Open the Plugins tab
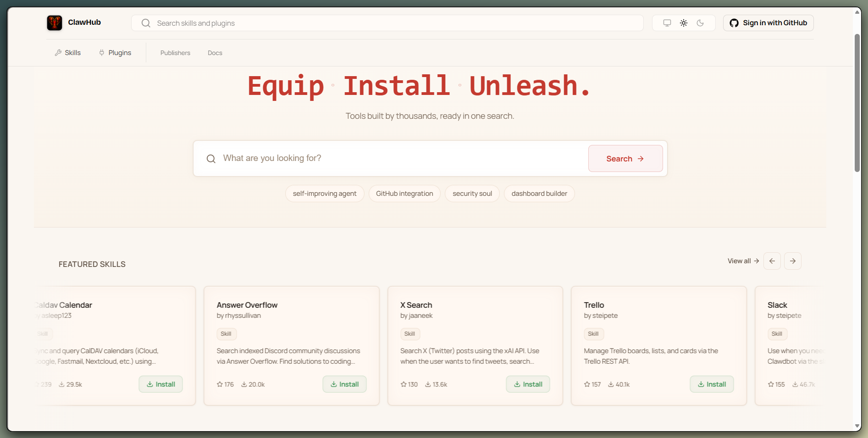 pos(115,53)
